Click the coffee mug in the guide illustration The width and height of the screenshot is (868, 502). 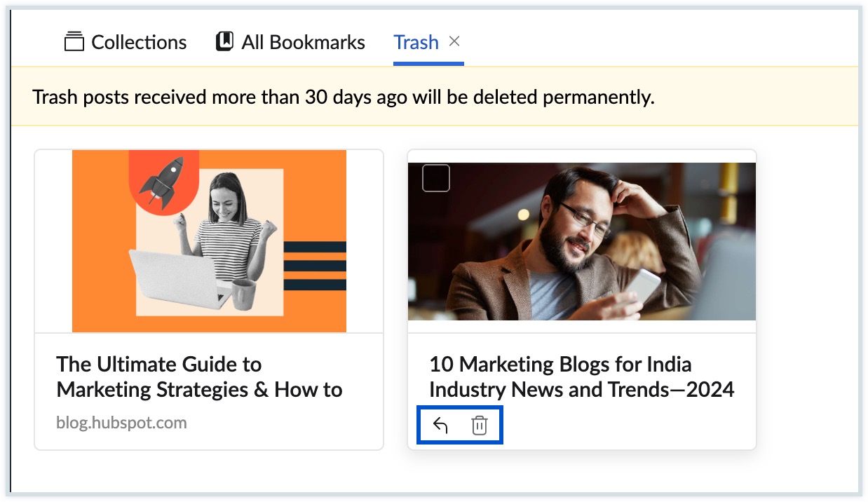pos(243,294)
